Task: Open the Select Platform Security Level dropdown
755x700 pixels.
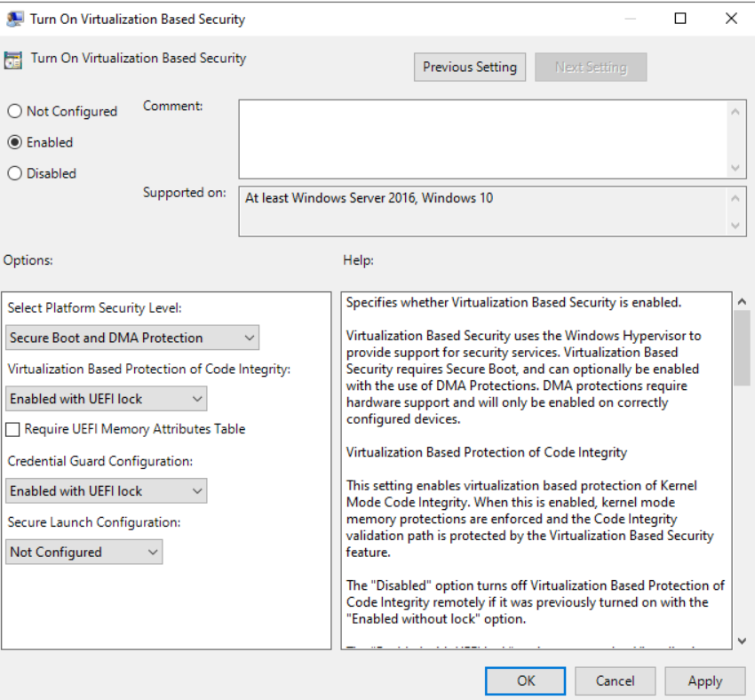Action: (x=132, y=338)
